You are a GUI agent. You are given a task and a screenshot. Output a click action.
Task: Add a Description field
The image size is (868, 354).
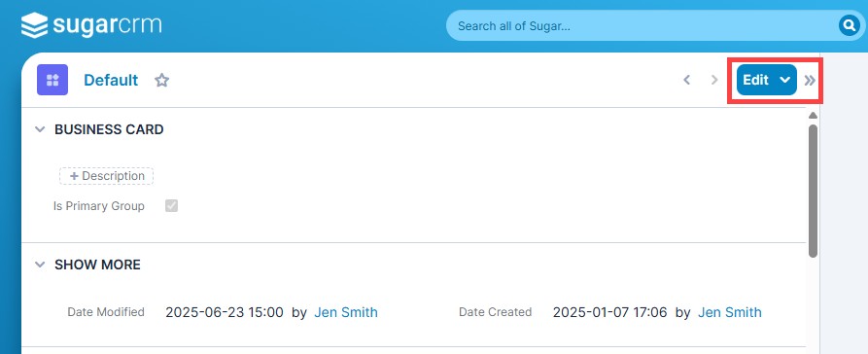(x=106, y=176)
